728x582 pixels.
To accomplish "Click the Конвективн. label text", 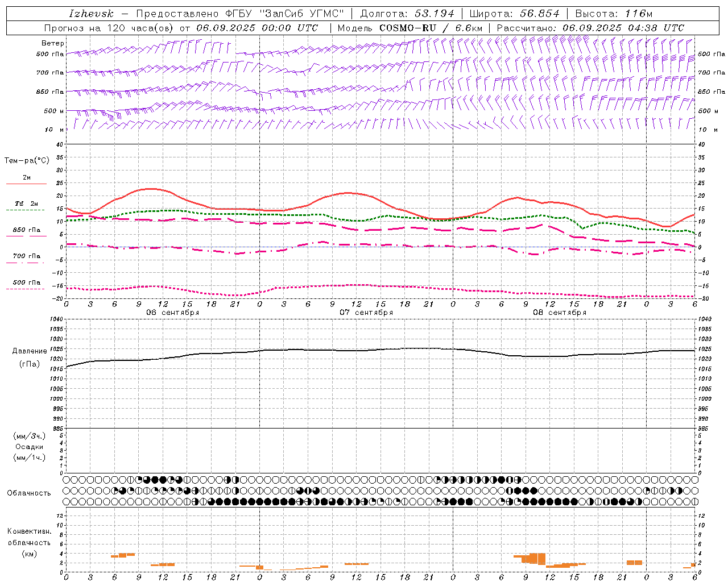I will [29, 531].
